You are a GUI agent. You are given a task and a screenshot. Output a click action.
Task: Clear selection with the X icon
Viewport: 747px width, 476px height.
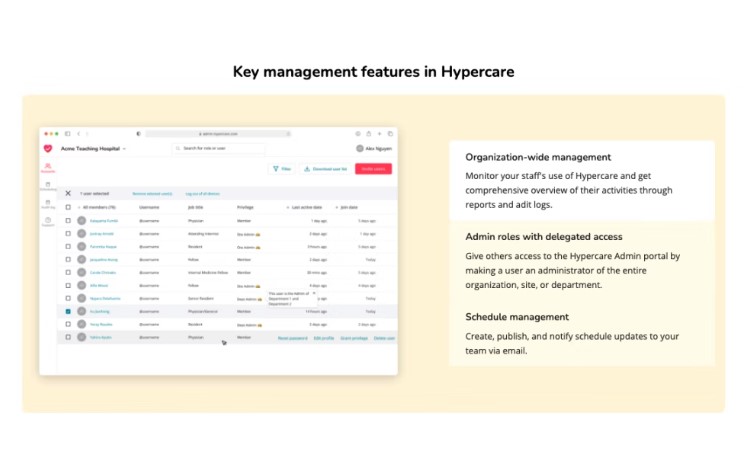[x=68, y=193]
